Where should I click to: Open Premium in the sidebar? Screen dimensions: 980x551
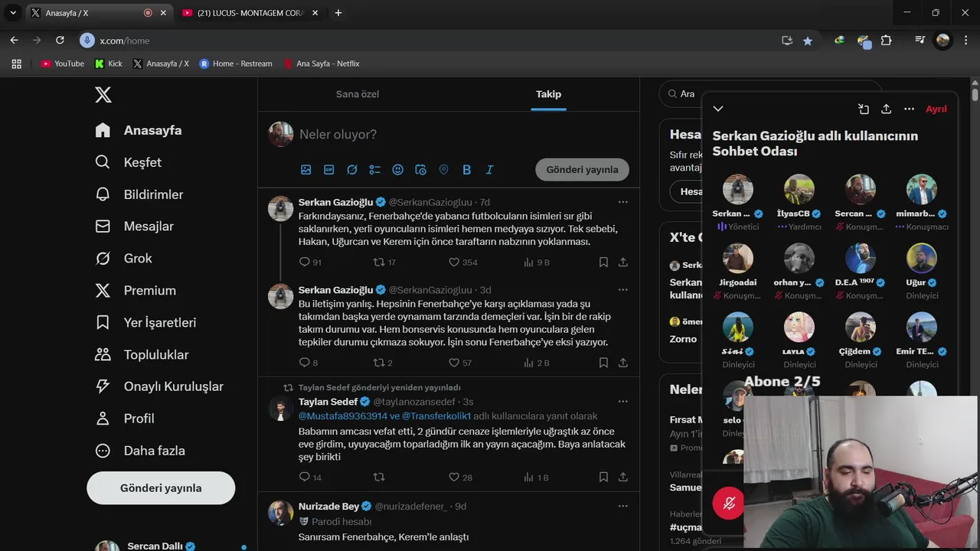pyautogui.click(x=135, y=291)
